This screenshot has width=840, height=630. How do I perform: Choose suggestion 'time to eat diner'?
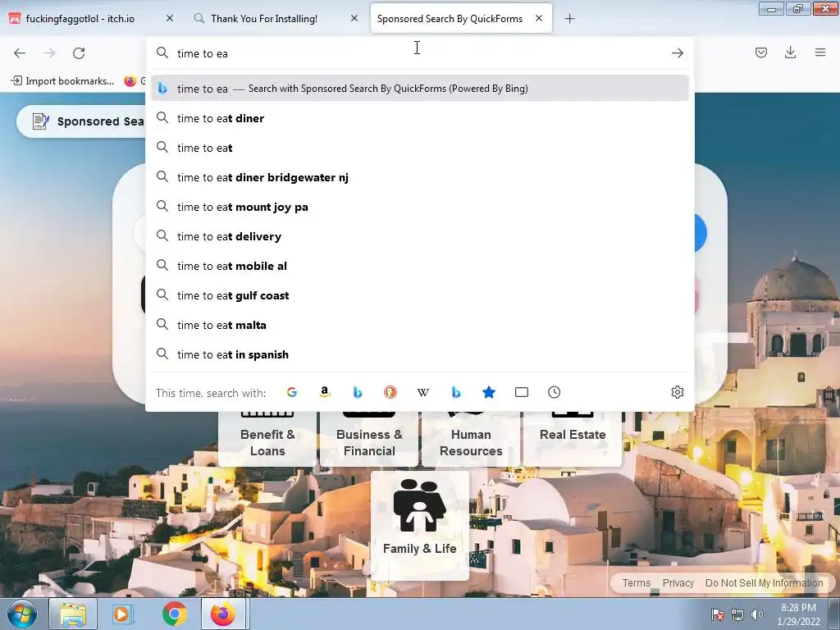coord(420,118)
